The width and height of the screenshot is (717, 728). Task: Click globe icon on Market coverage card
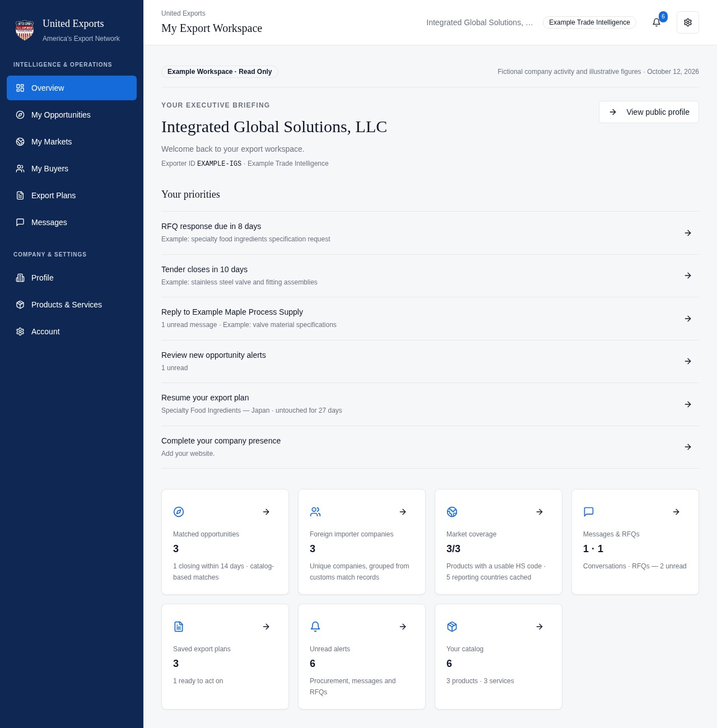click(x=452, y=512)
